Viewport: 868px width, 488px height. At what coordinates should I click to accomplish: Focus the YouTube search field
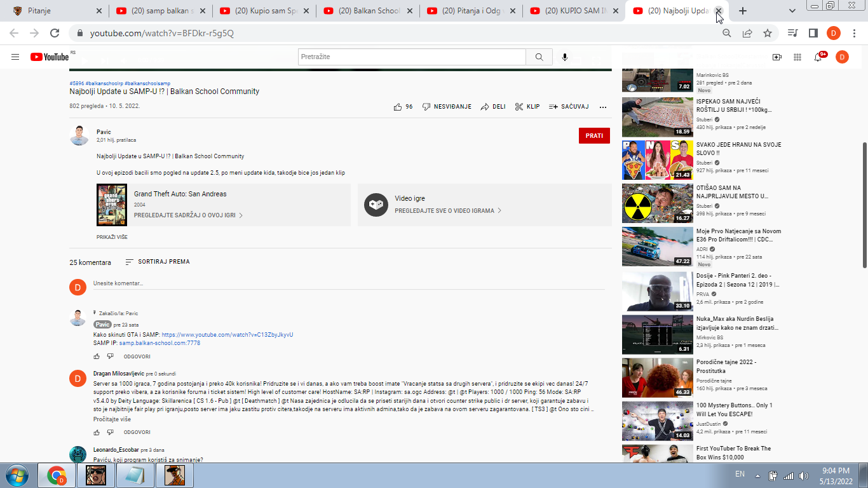[412, 57]
